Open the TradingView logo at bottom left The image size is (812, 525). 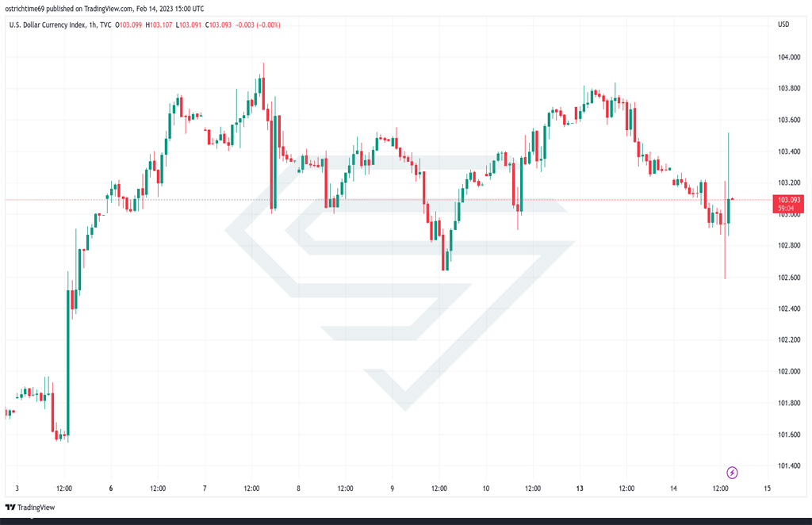click(x=30, y=508)
